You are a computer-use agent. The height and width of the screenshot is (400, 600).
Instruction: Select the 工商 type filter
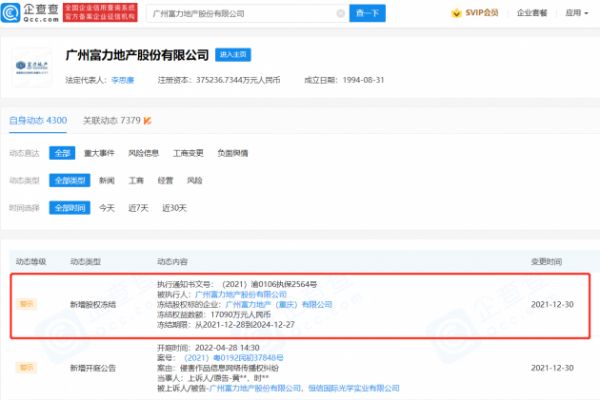[x=136, y=180]
